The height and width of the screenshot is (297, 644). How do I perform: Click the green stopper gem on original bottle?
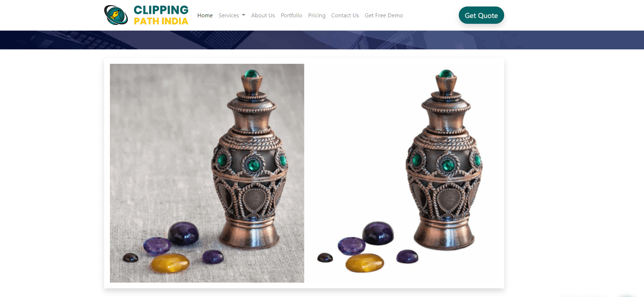coord(252,74)
